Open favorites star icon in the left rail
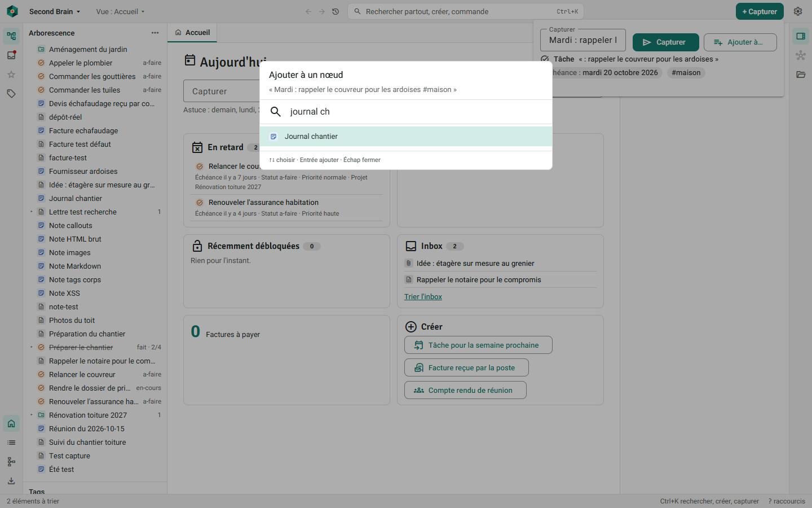 pyautogui.click(x=11, y=75)
